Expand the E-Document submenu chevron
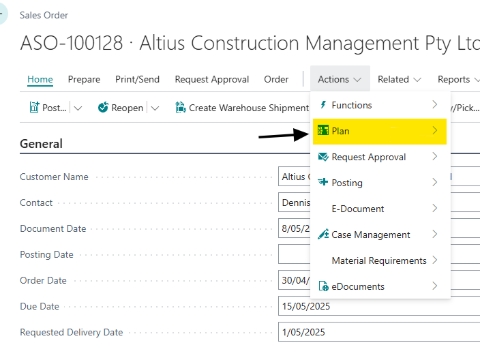Screen dimensions: 480x360 pyautogui.click(x=434, y=208)
